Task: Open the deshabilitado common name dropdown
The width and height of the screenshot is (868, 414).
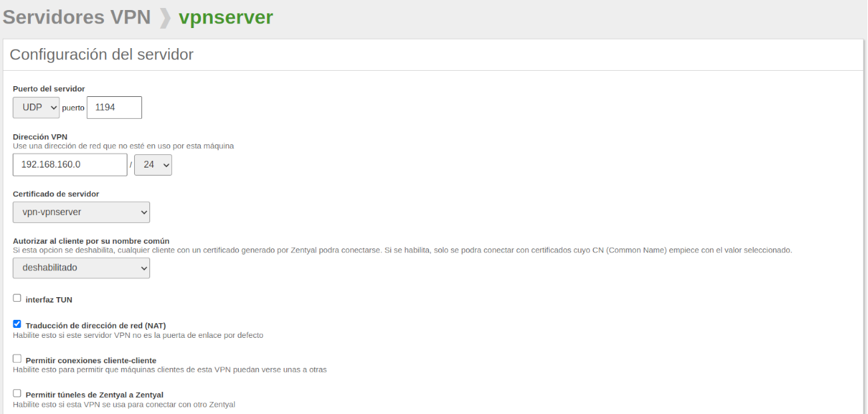Action: coord(81,268)
